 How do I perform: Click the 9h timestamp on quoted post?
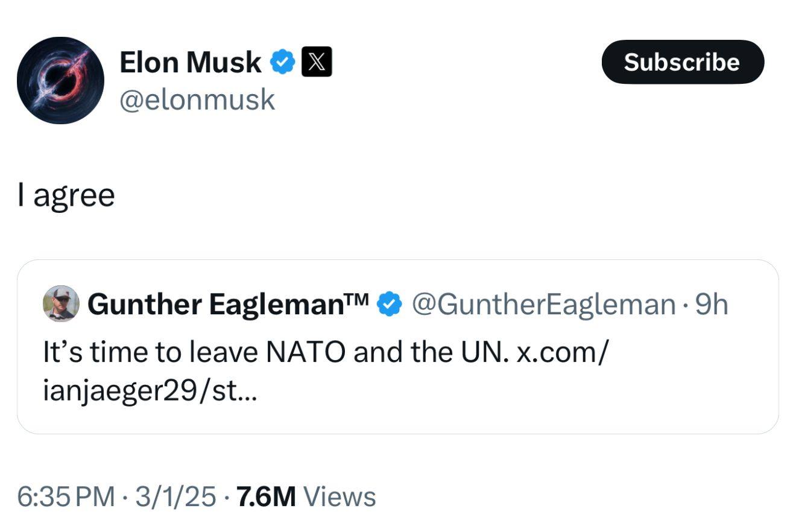pos(712,304)
